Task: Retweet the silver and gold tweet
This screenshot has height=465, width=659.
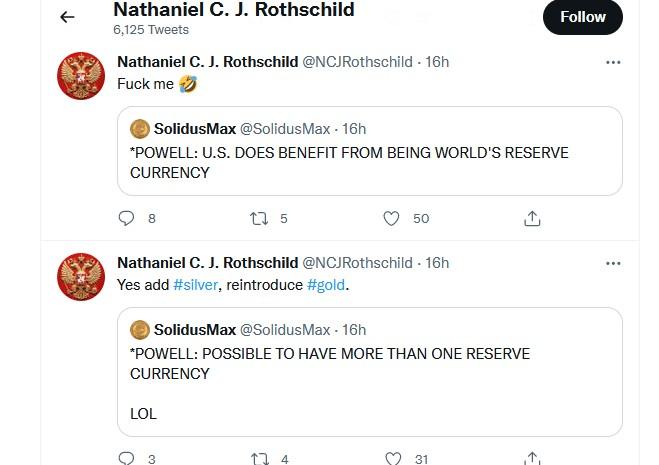Action: 259,459
